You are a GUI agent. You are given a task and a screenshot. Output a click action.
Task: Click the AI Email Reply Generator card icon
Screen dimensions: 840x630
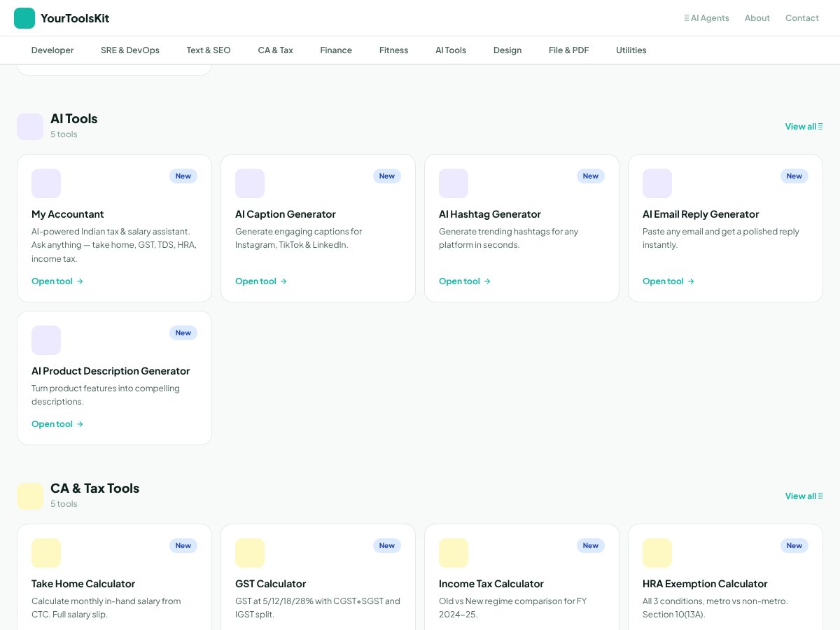coord(657,183)
